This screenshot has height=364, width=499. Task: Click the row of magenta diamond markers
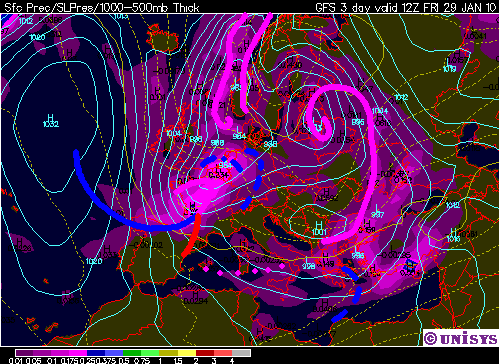point(244,269)
